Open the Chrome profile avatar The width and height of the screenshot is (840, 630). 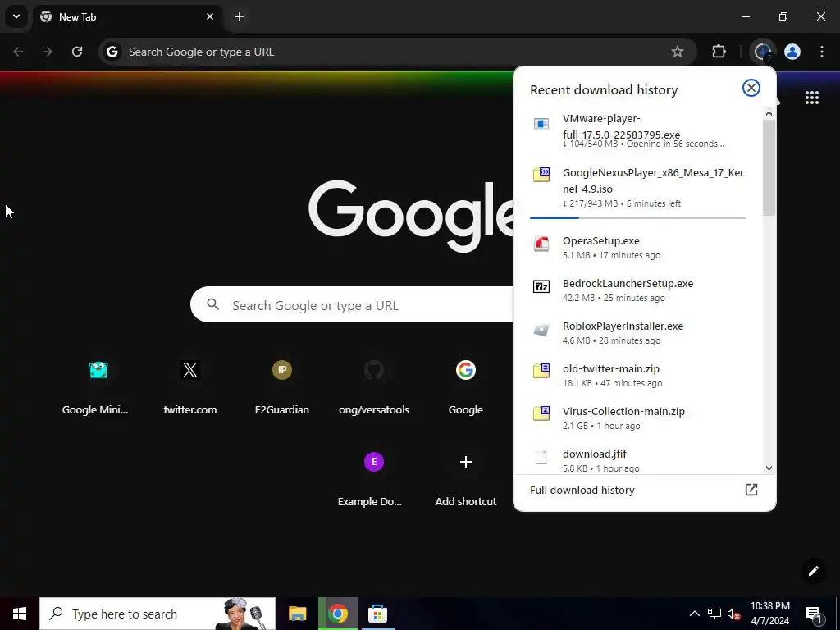(x=792, y=52)
